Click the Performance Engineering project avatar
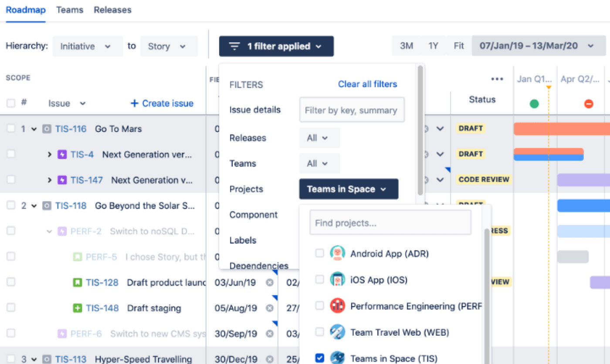The width and height of the screenshot is (610, 364). click(338, 306)
